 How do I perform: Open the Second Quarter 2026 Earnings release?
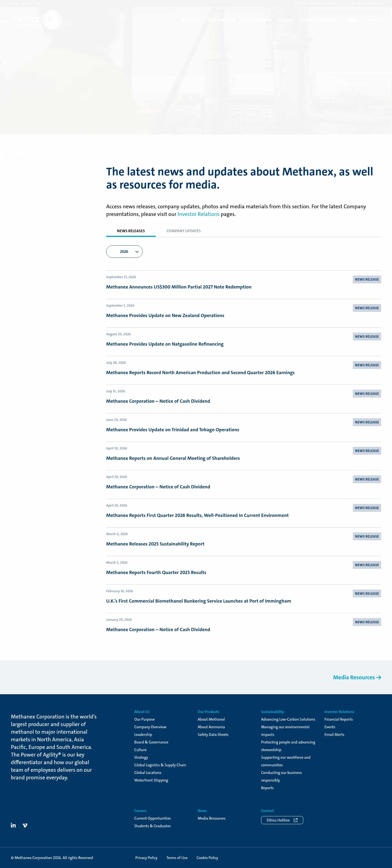click(200, 372)
